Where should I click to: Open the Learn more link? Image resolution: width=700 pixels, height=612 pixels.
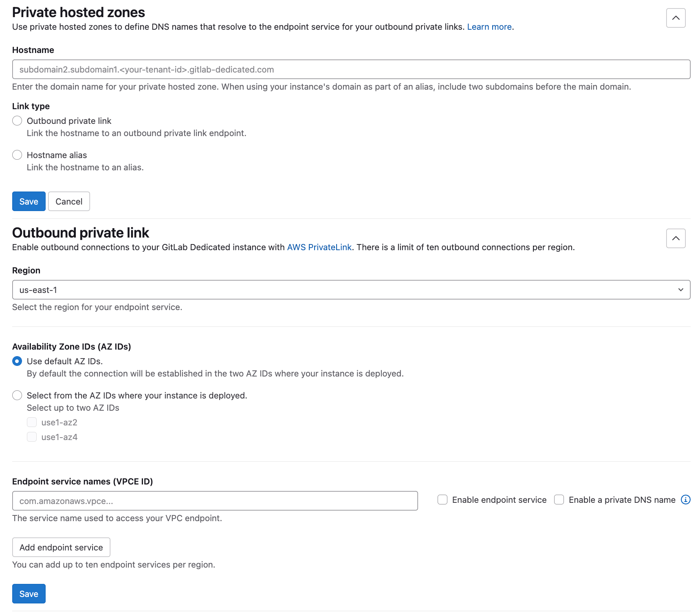489,27
